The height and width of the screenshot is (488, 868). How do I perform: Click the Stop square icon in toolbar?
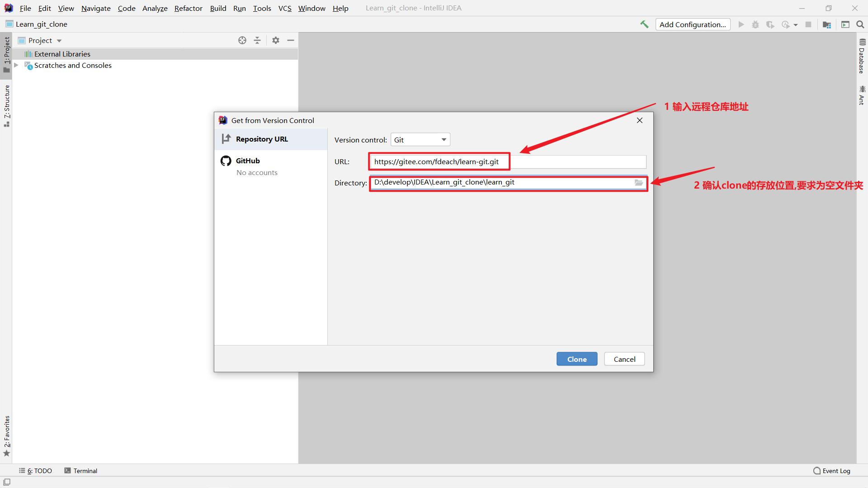coord(808,24)
